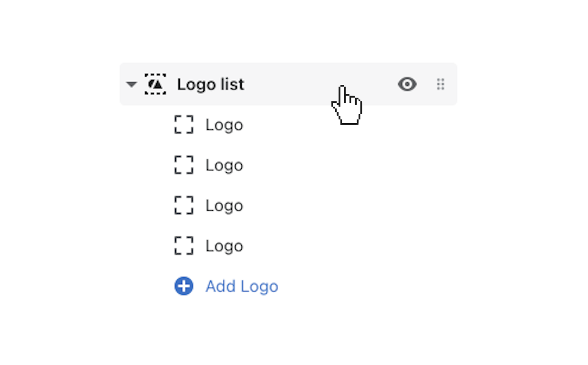Open the first Logo block label
This screenshot has width=588, height=365.
click(224, 125)
